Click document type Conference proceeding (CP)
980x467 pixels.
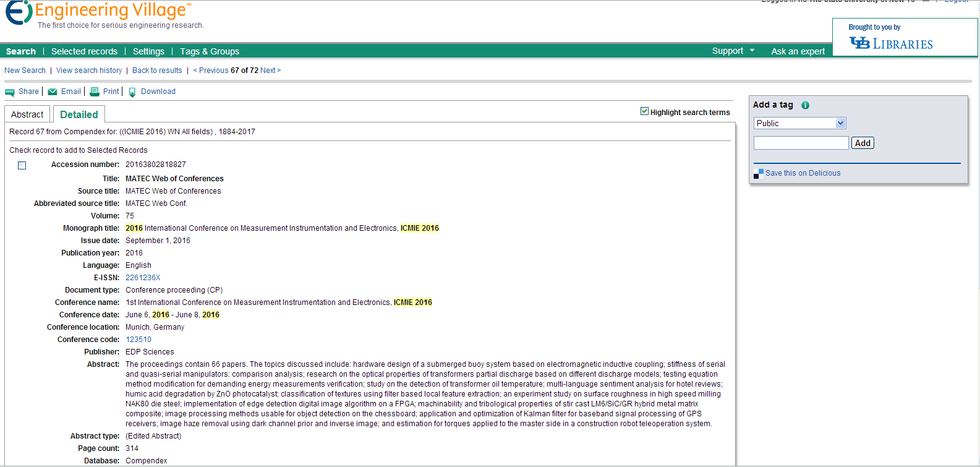174,290
